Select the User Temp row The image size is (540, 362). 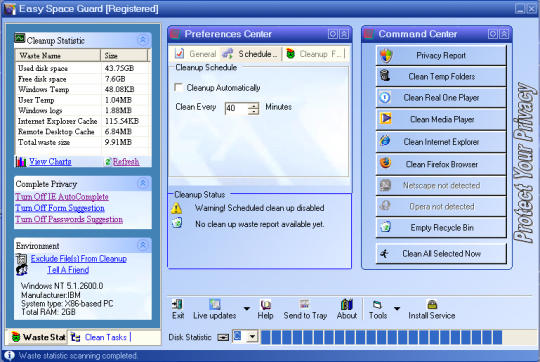pyautogui.click(x=83, y=100)
